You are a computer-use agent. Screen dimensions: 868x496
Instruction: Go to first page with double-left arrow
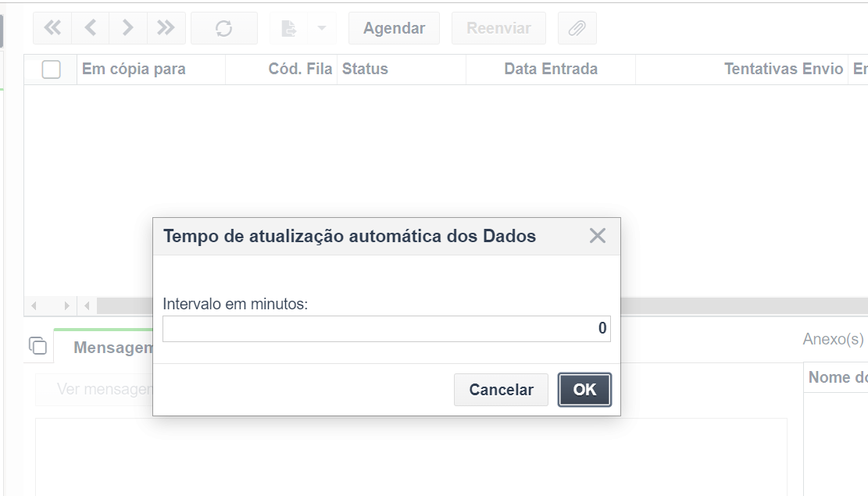[52, 27]
